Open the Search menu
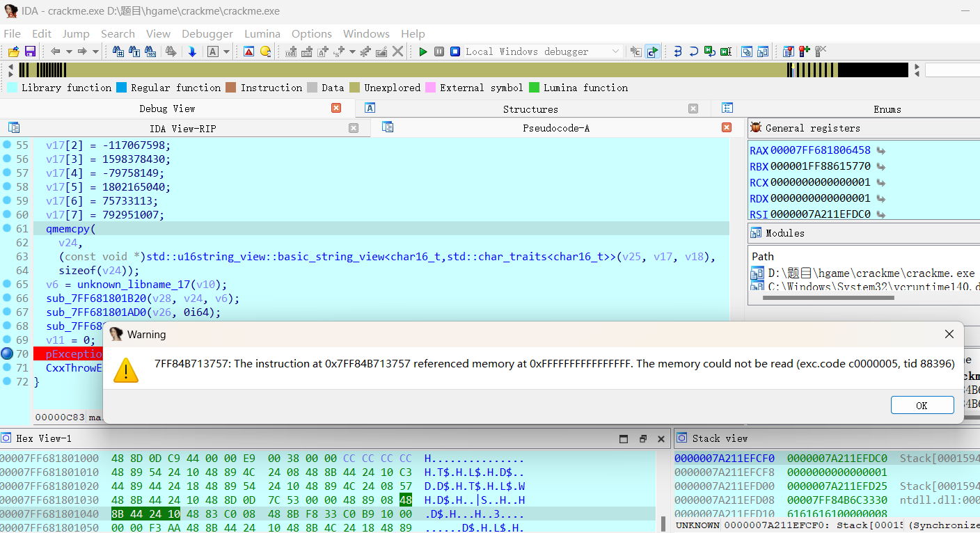This screenshot has height=533, width=980. (x=118, y=33)
